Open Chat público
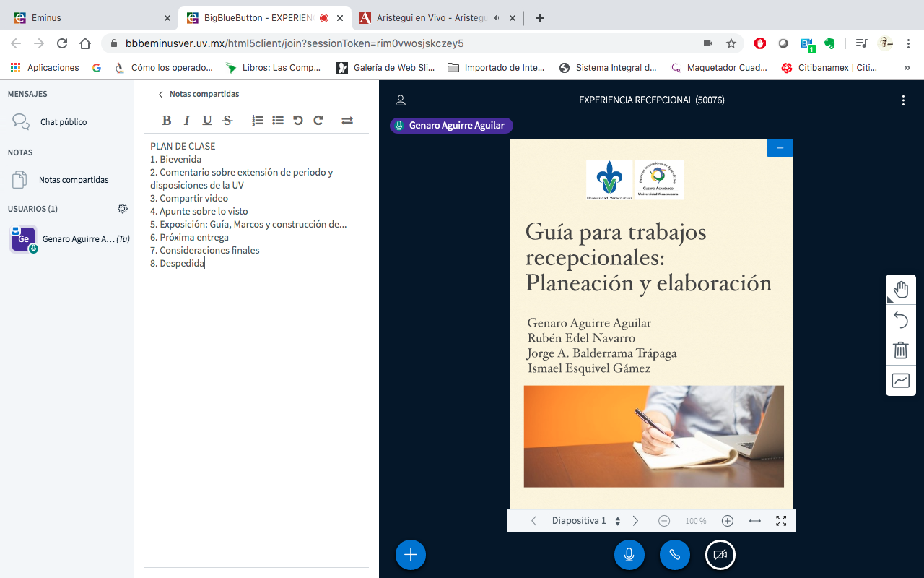 [63, 122]
